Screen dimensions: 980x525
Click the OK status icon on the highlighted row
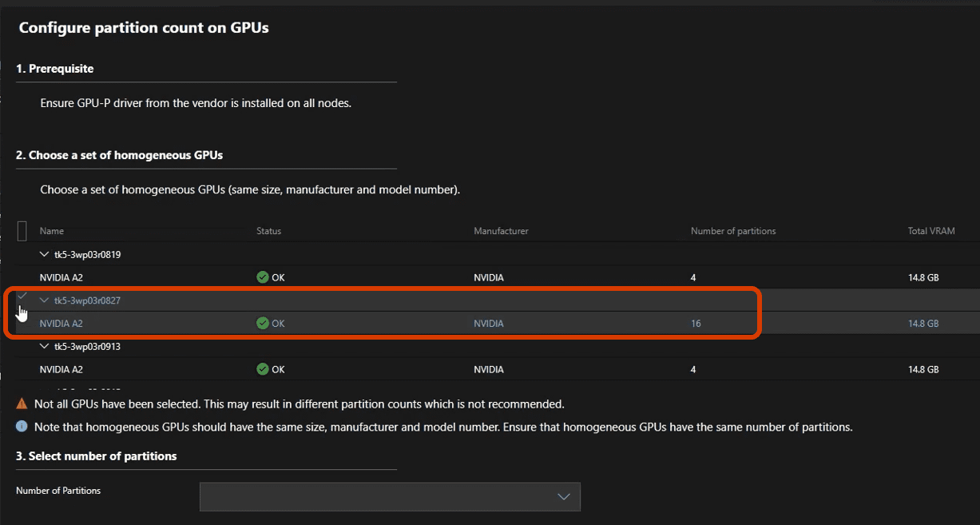262,323
